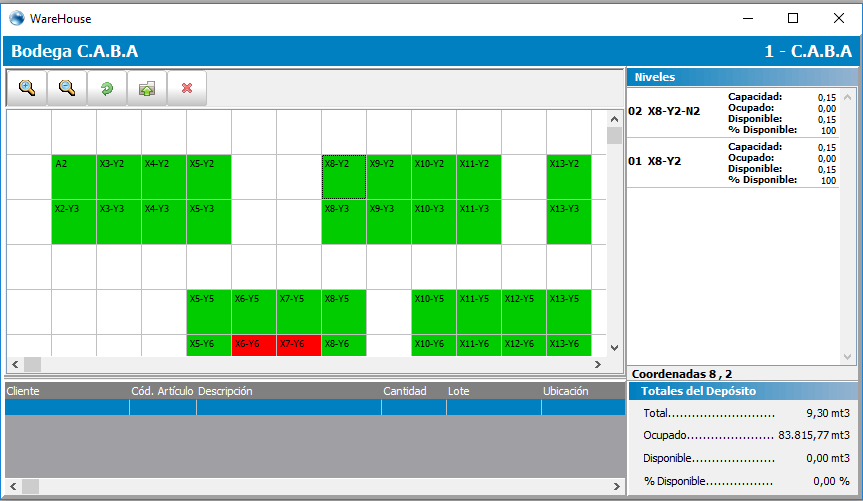Select the red X7-Y6 location cell
Screen dimensions: 863x501
[x=299, y=345]
